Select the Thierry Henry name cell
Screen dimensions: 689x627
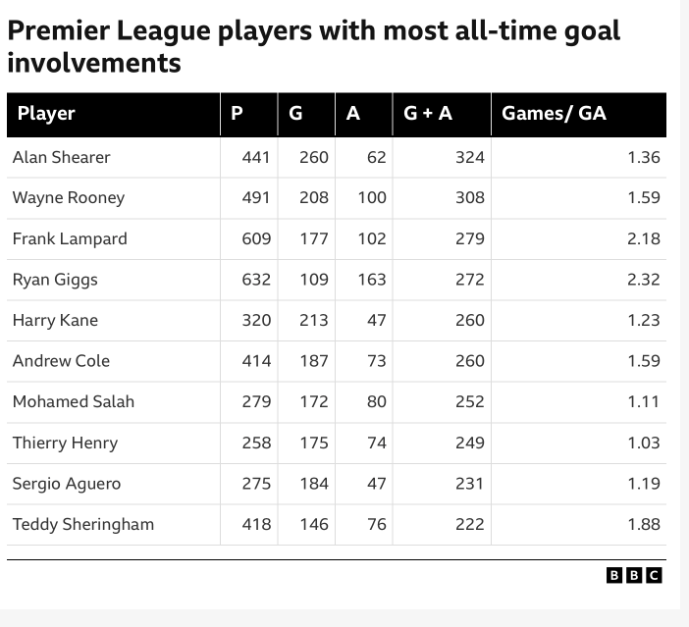[65, 443]
